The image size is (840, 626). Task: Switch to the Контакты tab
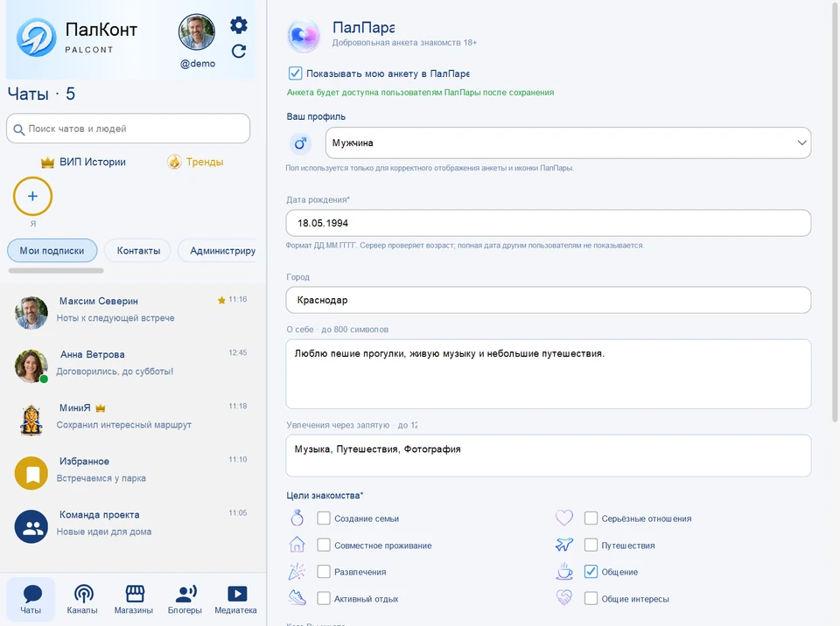138,251
